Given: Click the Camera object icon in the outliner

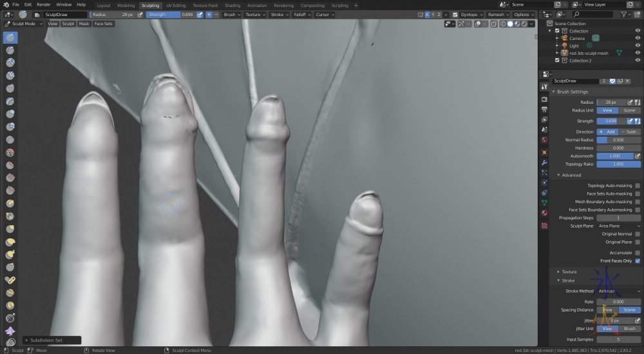Looking at the screenshot, I should tap(564, 38).
